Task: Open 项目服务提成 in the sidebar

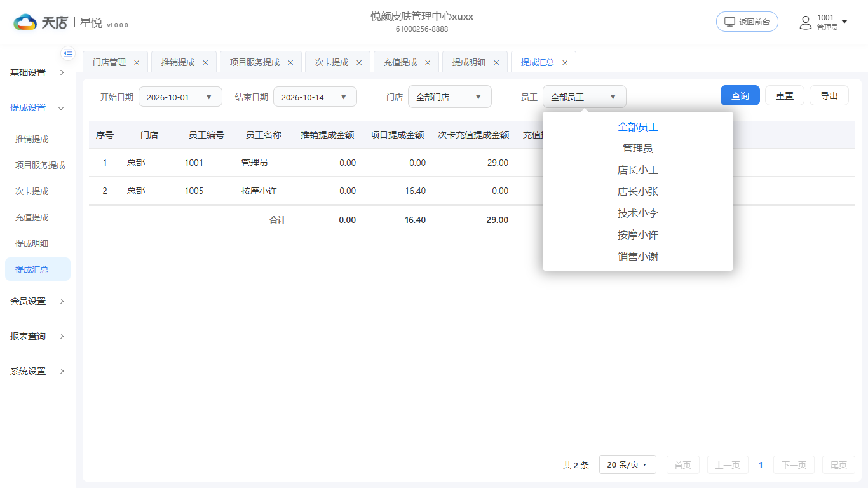Action: [x=40, y=165]
